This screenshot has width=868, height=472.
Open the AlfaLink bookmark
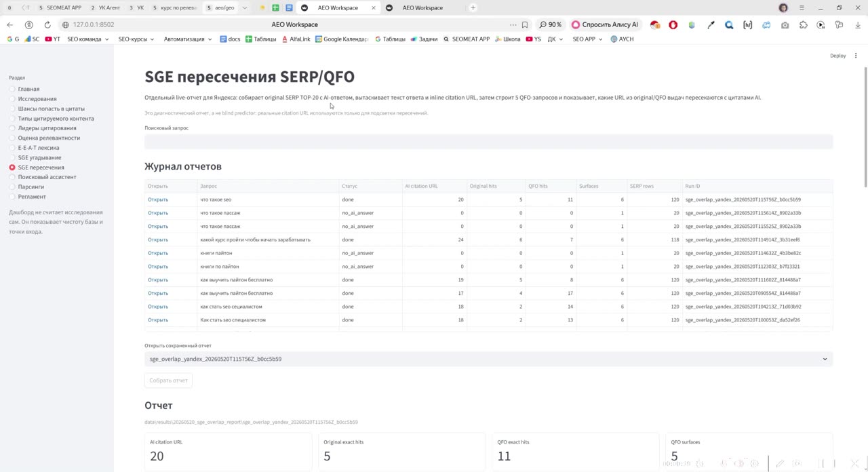(296, 39)
